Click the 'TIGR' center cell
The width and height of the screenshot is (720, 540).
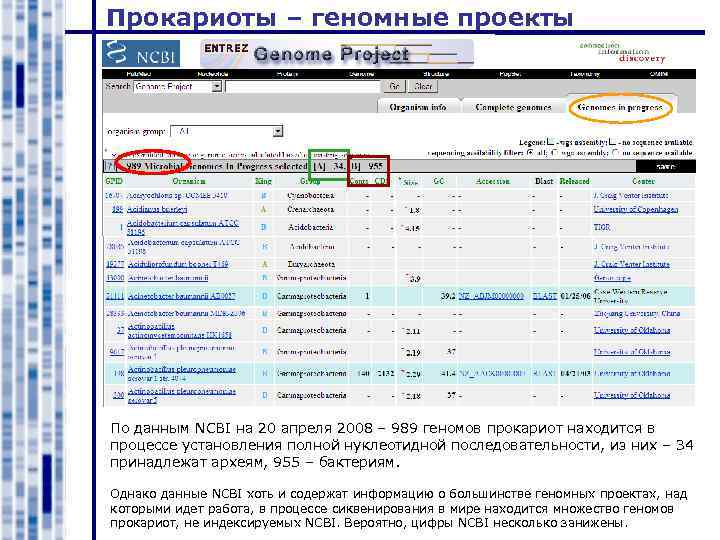pyautogui.click(x=602, y=227)
